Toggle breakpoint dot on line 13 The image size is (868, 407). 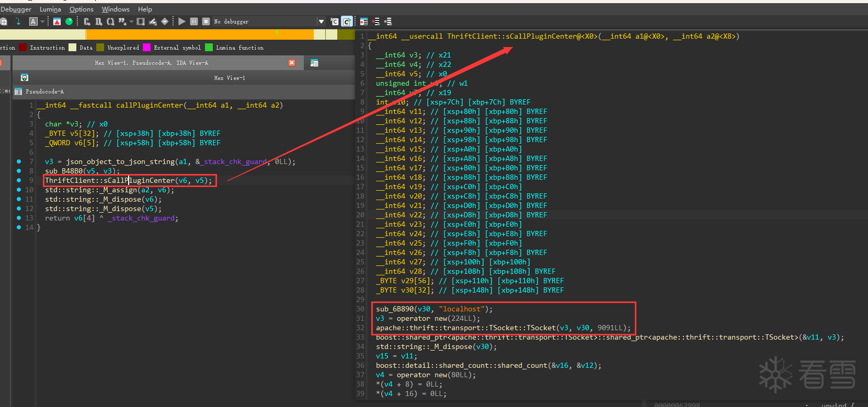click(x=19, y=218)
